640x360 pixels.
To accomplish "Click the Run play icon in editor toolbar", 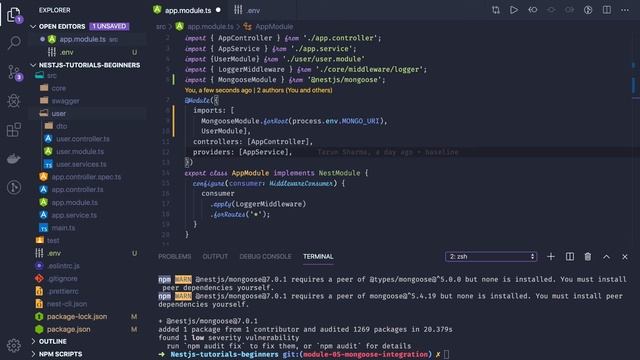I will pos(514,10).
